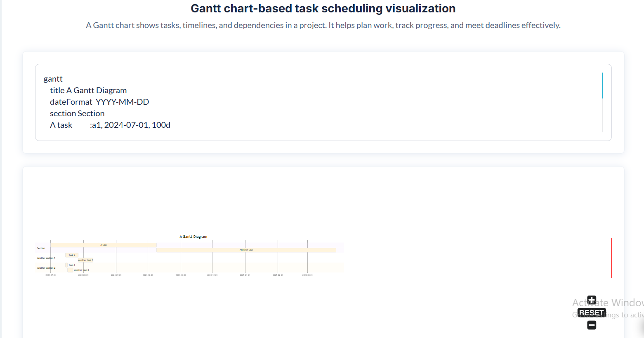Select the 'another task 2' chart bar
Viewport: 644px width, 338px height.
[70, 270]
